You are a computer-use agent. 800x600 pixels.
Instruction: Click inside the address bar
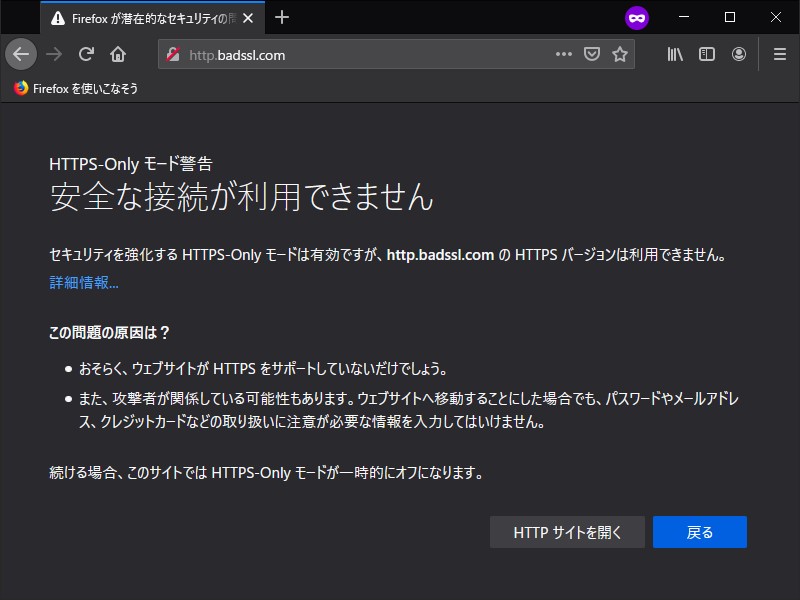(x=350, y=55)
